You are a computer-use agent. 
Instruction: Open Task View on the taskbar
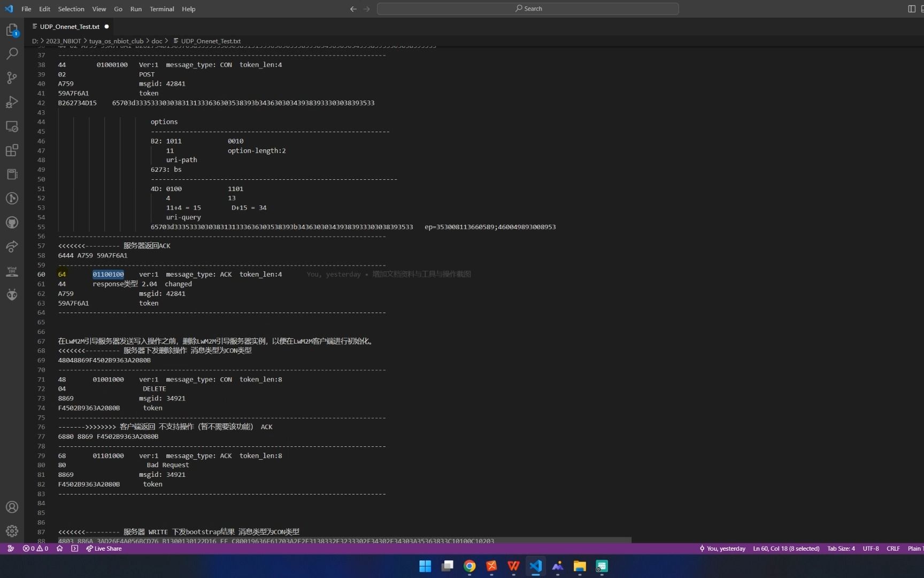point(448,566)
